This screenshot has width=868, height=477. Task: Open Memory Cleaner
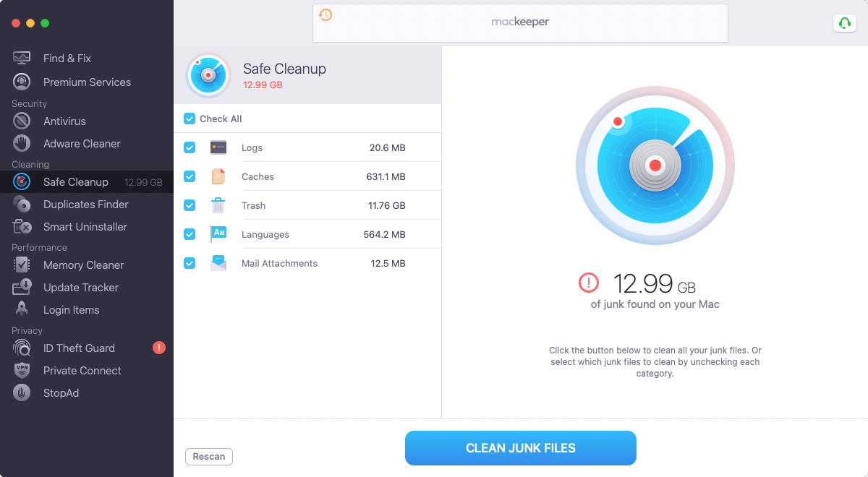pyautogui.click(x=83, y=265)
